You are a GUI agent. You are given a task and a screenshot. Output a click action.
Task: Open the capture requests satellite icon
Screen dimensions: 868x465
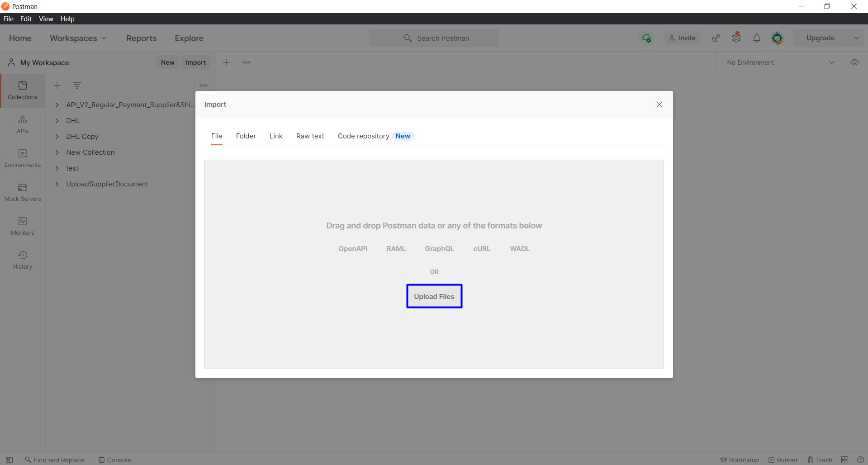pyautogui.click(x=716, y=38)
